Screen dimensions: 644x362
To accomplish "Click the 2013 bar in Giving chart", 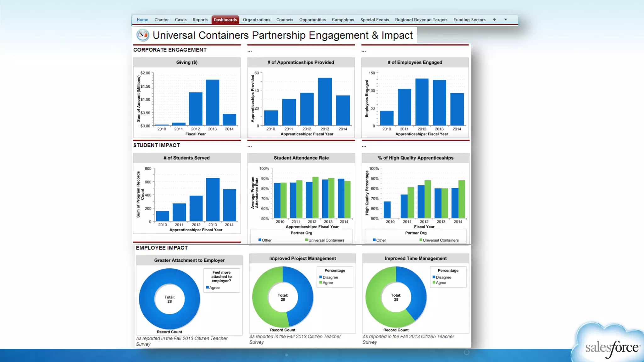I will (213, 102).
